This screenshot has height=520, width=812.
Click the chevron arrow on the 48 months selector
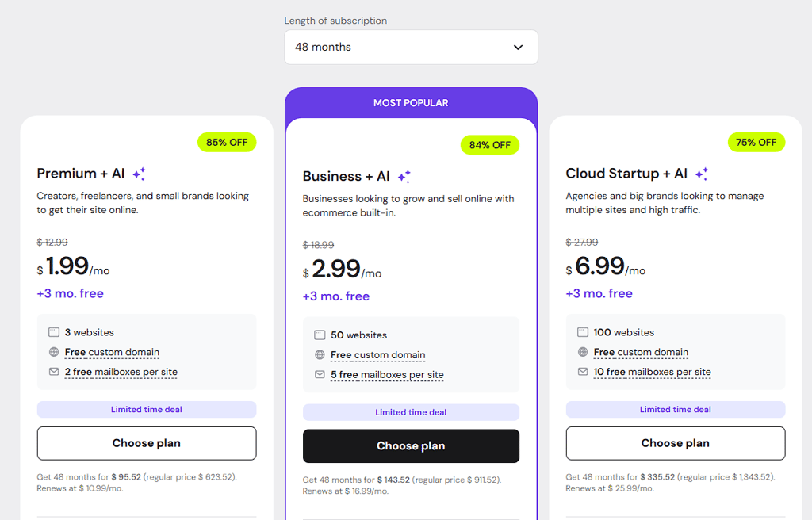(519, 48)
